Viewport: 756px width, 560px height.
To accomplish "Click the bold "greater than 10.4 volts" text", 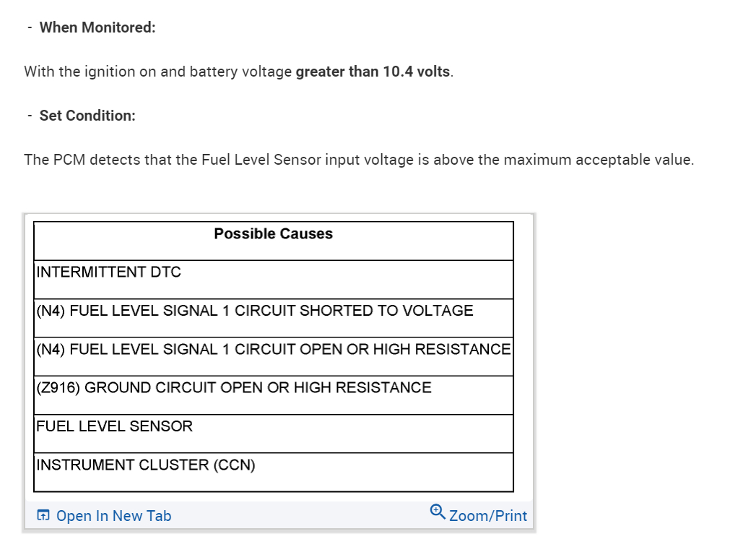I will [373, 72].
